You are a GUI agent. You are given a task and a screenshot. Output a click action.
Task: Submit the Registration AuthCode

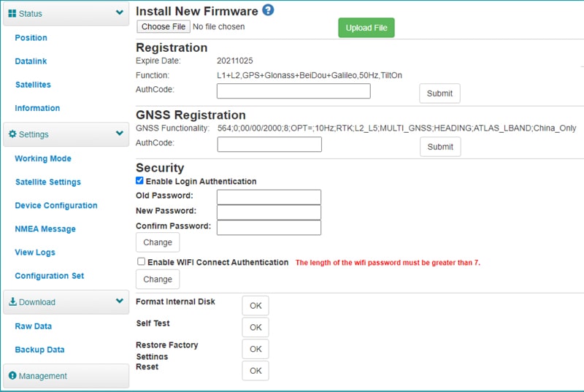point(439,93)
